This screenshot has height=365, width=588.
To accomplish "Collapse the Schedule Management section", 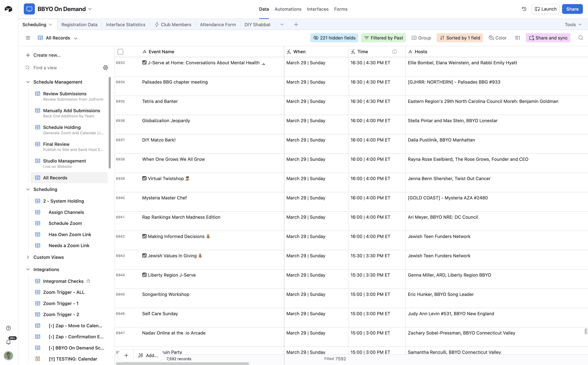I will pos(28,82).
